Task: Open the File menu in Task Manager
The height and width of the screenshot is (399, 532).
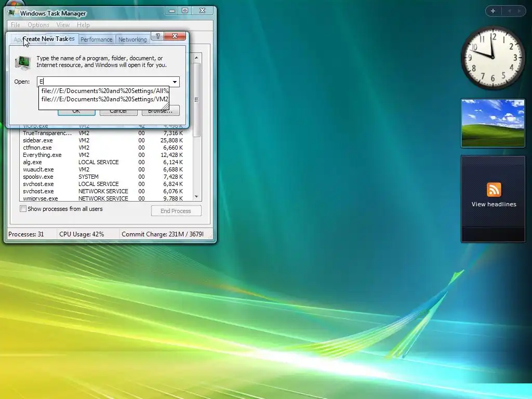Action: [15, 25]
